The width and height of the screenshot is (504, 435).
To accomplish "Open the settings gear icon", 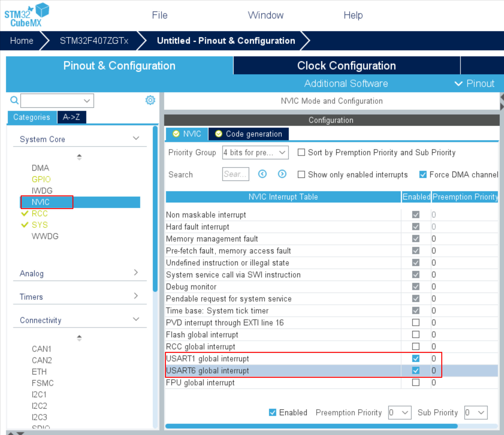I will pos(150,100).
